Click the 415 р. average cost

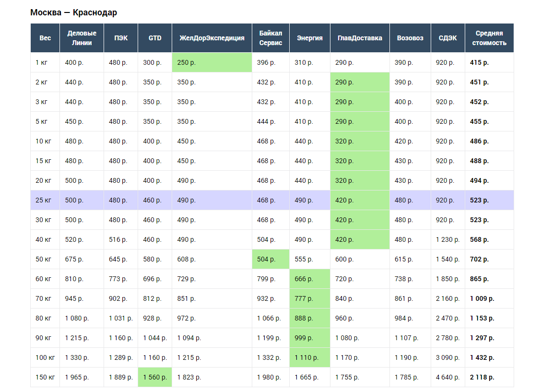479,62
